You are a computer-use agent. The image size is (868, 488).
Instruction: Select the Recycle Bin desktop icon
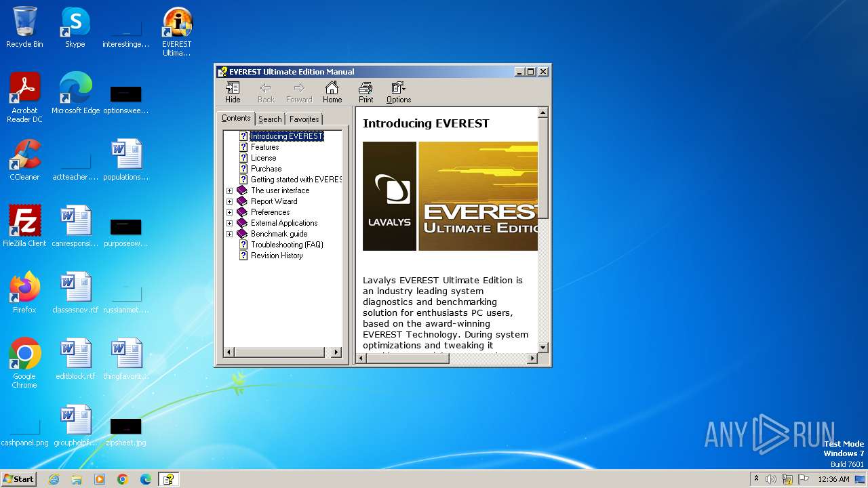(24, 28)
